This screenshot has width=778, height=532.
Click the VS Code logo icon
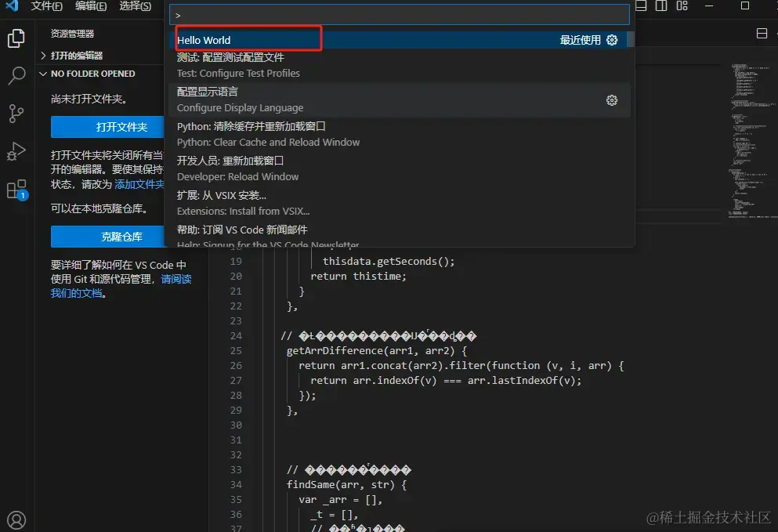(12, 6)
